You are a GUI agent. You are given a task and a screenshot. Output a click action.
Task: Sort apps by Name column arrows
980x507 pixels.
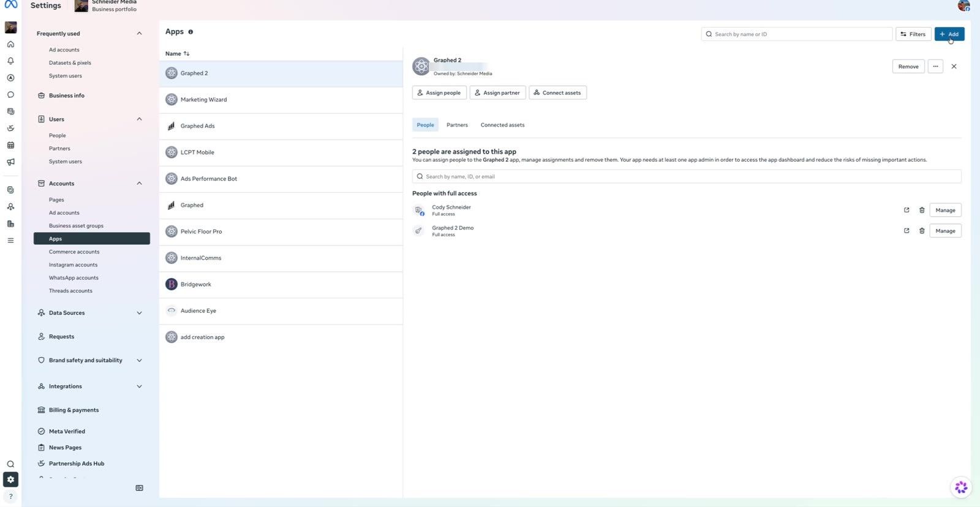click(187, 54)
